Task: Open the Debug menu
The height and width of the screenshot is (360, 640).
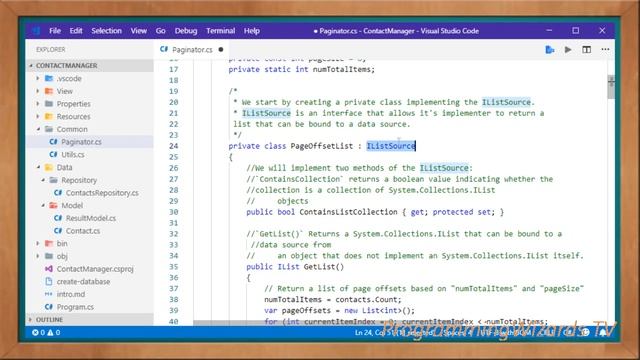Action: tap(186, 31)
